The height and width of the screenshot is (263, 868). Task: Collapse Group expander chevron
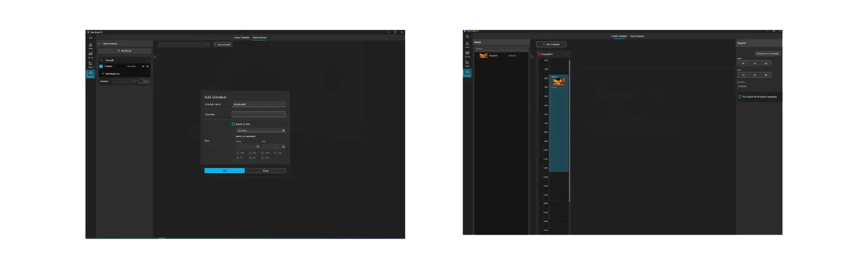pos(101,60)
